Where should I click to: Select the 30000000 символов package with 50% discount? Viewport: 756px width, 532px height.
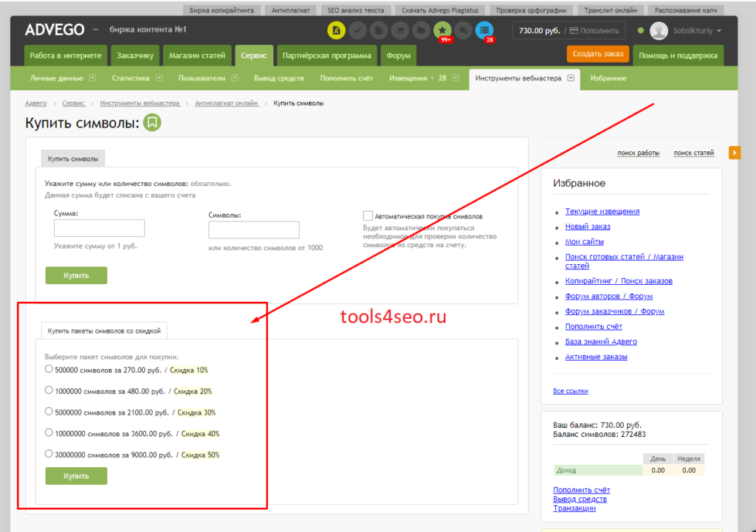[49, 454]
